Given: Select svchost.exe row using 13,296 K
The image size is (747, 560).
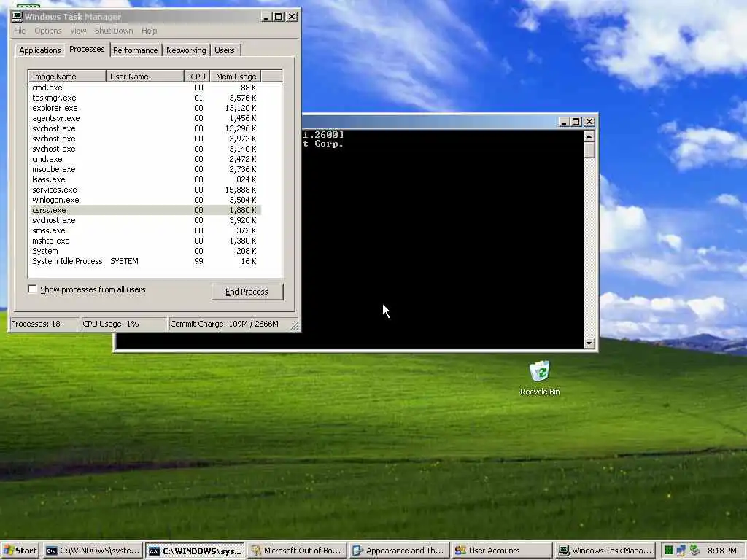Looking at the screenshot, I should [144, 128].
